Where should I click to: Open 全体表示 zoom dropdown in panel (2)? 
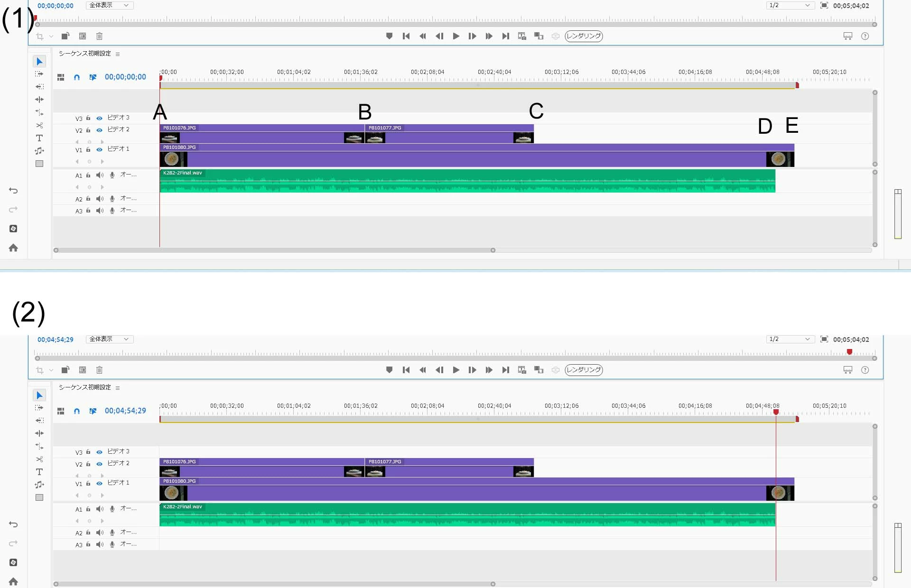[109, 339]
